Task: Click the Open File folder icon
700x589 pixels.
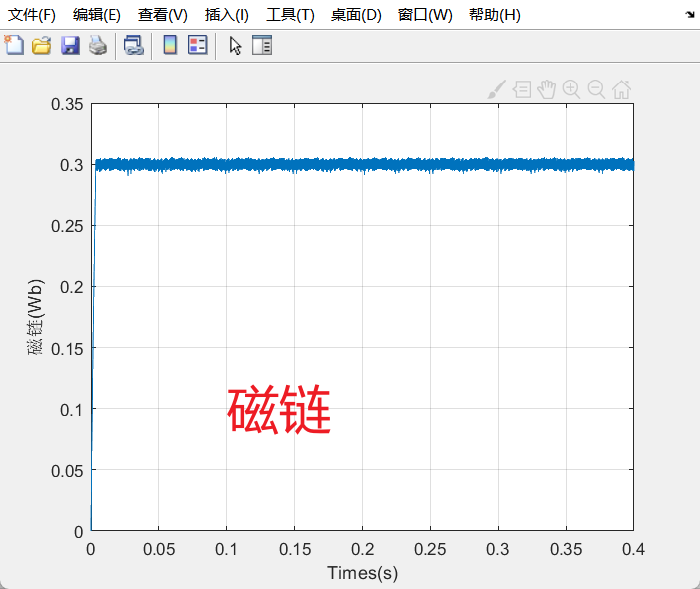Action: point(42,46)
